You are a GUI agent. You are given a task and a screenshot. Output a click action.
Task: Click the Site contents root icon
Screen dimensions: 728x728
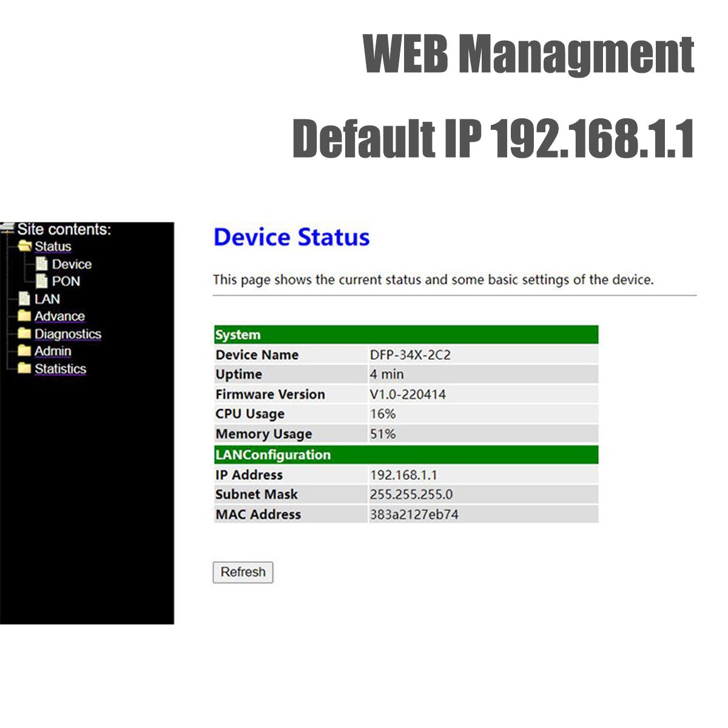tap(7, 229)
